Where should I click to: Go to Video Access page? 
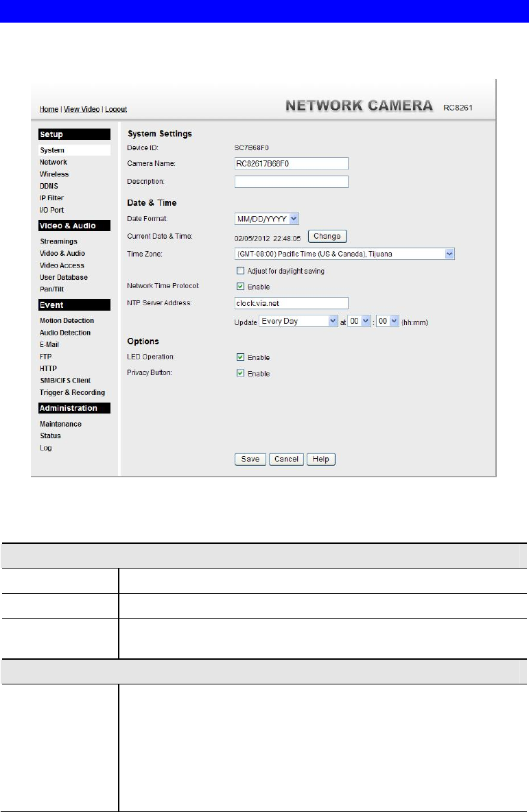[x=62, y=265]
